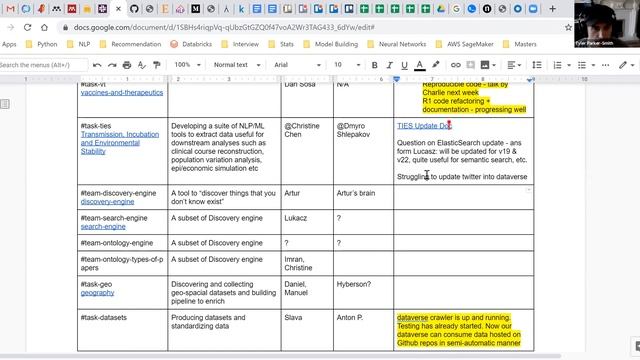Activate the paint format tool
This screenshot has height=360, width=640.
click(x=157, y=65)
